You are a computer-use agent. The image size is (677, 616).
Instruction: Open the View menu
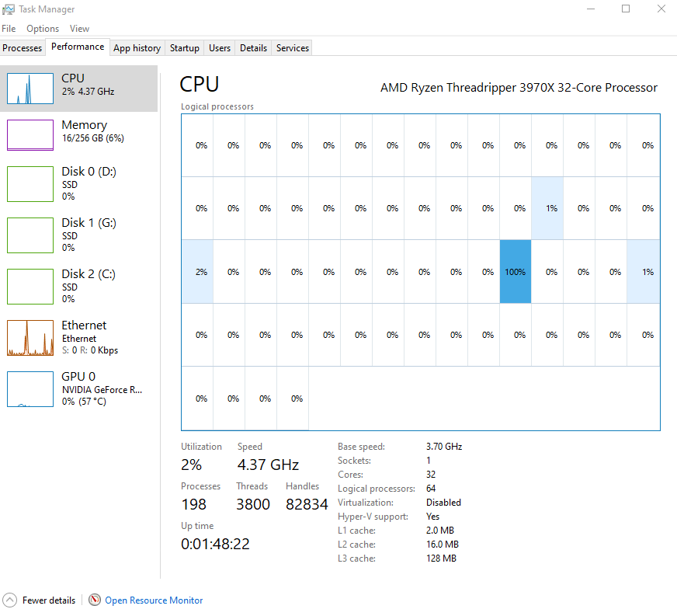[79, 29]
